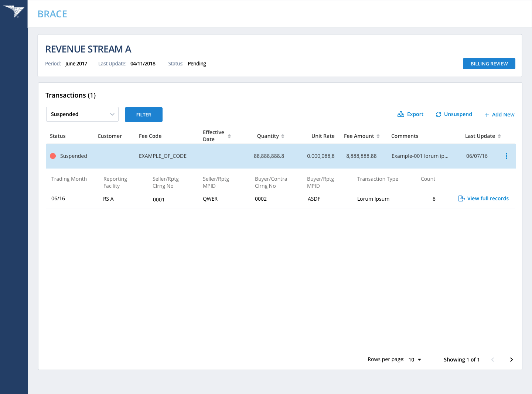Screen dimensions: 532x394
Task: Sort by Last Update arrows
Action: (x=499, y=136)
